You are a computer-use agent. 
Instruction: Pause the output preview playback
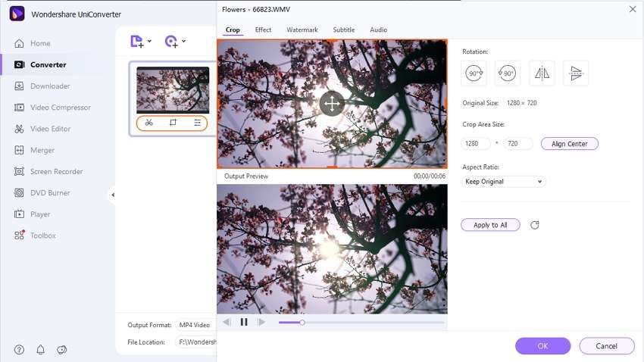pyautogui.click(x=244, y=322)
